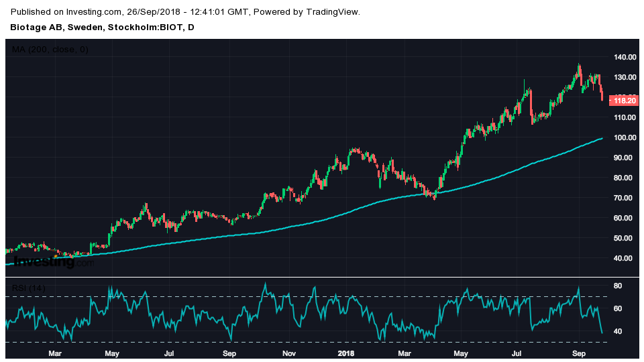Click the 60.00 price axis label
The image size is (644, 362).
(x=623, y=218)
